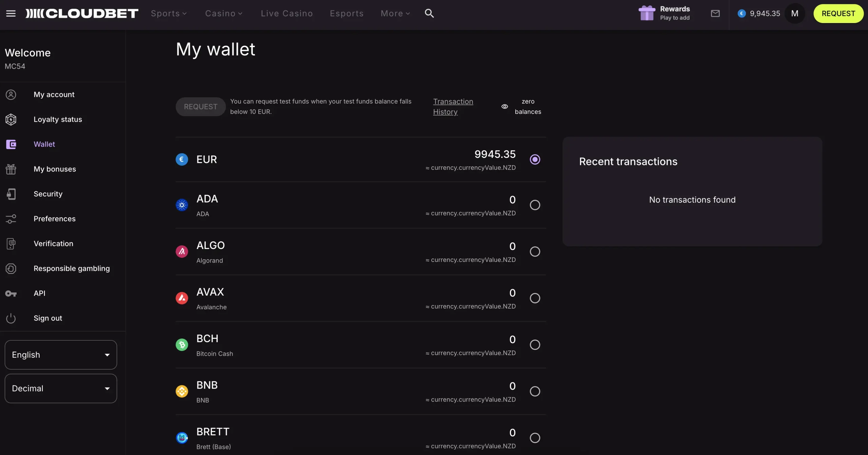868x455 pixels.
Task: Open the Transaction History link
Action: (453, 106)
